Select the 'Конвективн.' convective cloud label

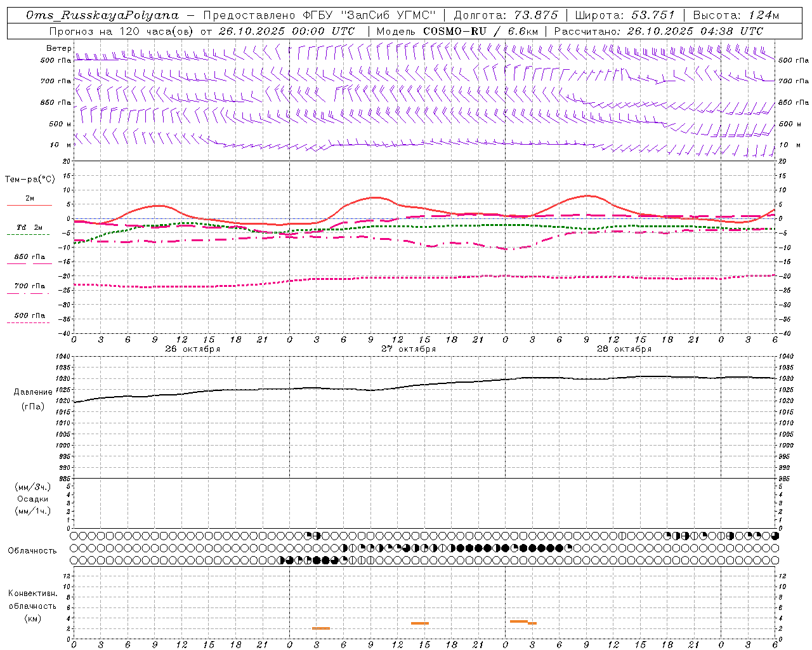coord(33,594)
